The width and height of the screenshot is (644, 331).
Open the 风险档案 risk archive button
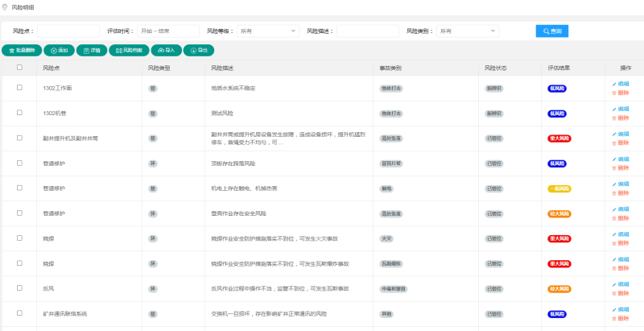pos(129,51)
